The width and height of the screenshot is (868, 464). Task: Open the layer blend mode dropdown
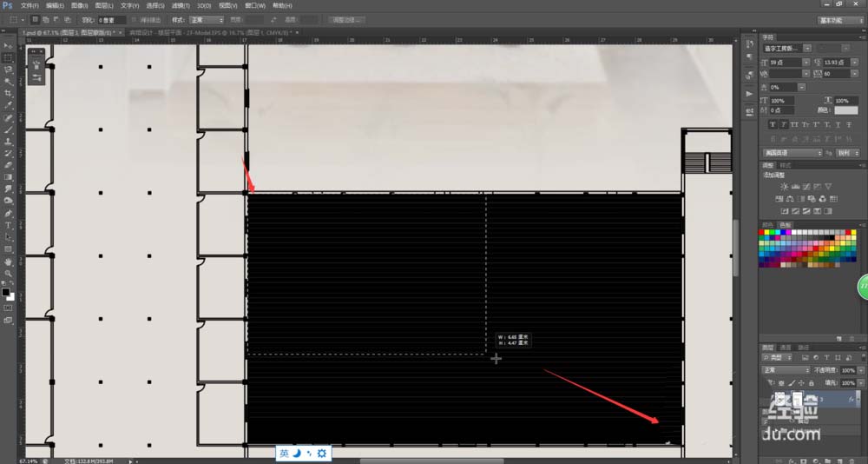(x=786, y=370)
